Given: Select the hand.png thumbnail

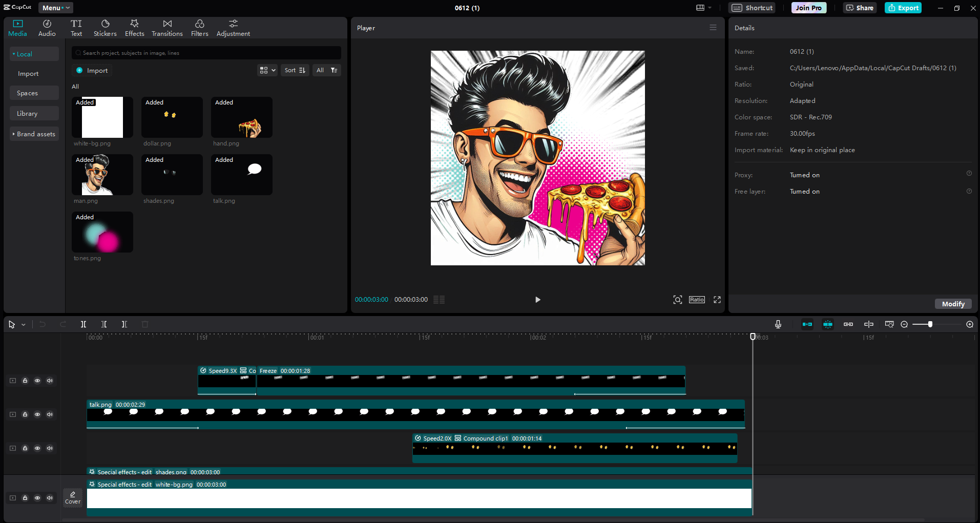Looking at the screenshot, I should coord(242,117).
